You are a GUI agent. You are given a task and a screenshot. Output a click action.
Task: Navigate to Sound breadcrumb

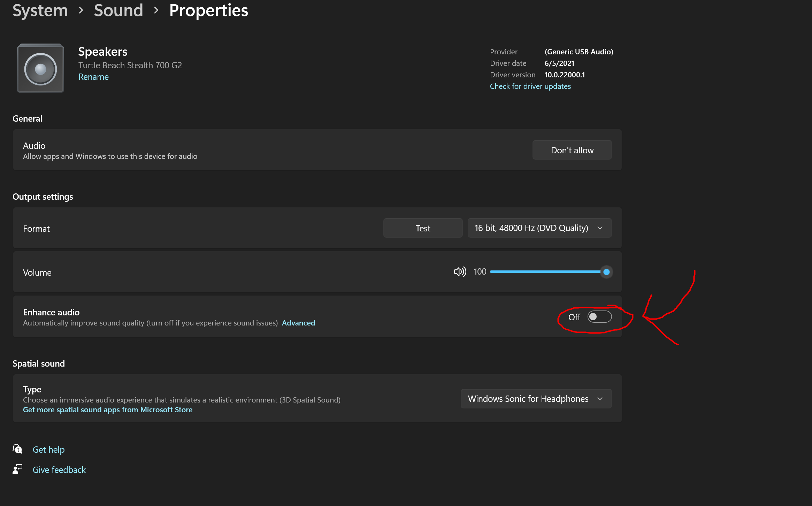[118, 10]
